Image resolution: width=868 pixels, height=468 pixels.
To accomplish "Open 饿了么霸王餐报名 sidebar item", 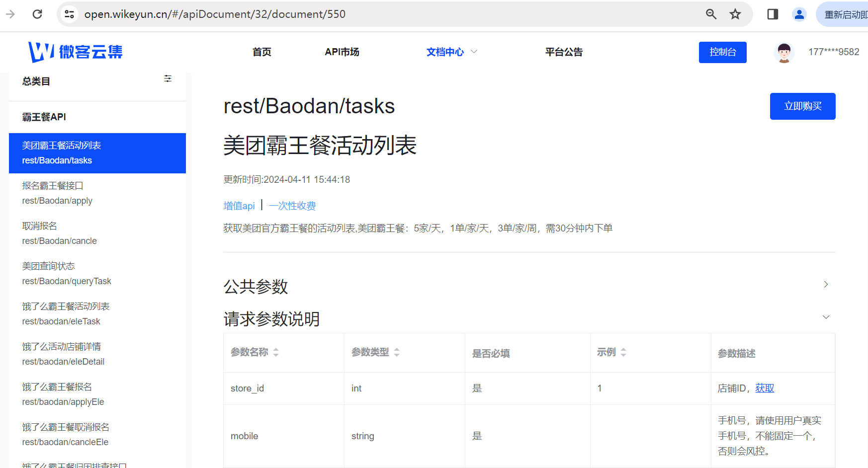I will 97,394.
